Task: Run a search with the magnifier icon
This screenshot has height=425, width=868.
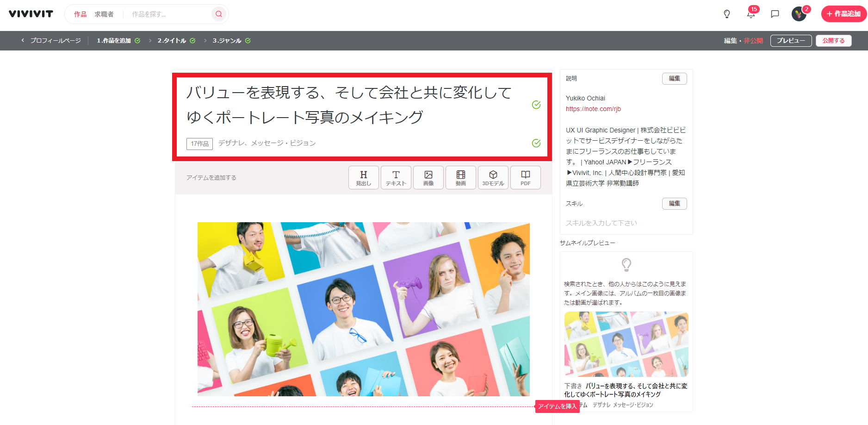Action: click(218, 14)
